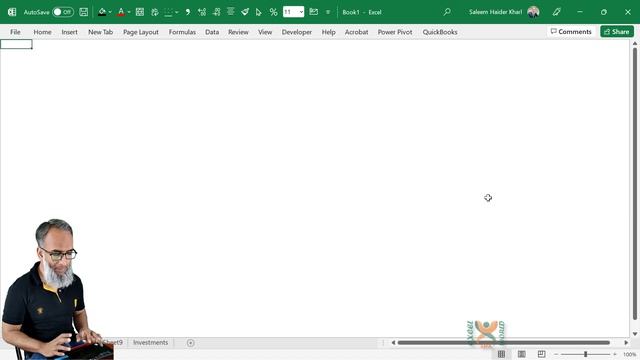Screen dimensions: 640x360
Task: Open the search magnifier in title bar
Action: [447, 12]
